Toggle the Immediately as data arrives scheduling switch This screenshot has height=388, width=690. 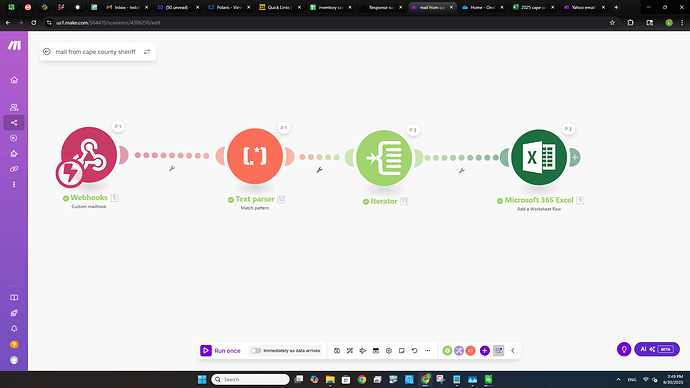(x=255, y=351)
